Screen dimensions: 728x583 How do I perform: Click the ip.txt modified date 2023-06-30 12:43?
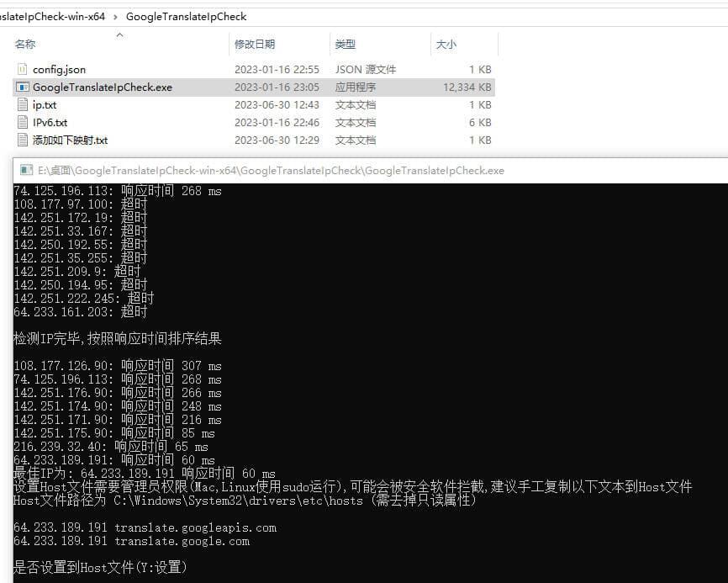tap(277, 104)
